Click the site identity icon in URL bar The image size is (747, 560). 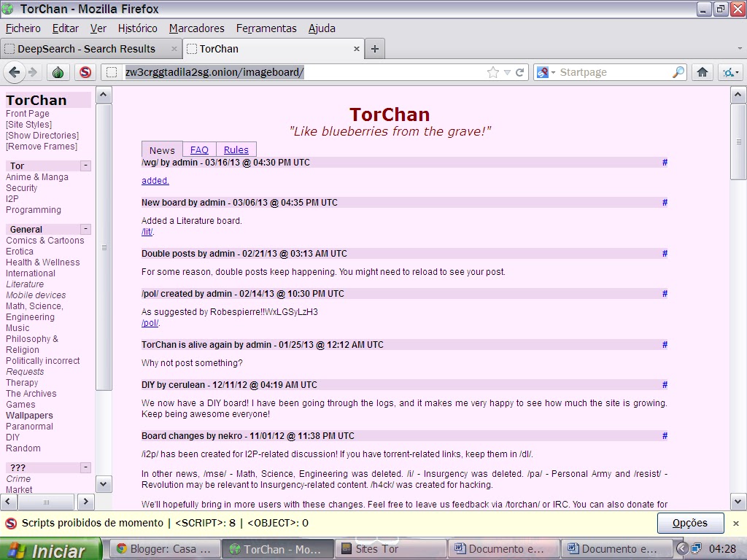tap(112, 72)
